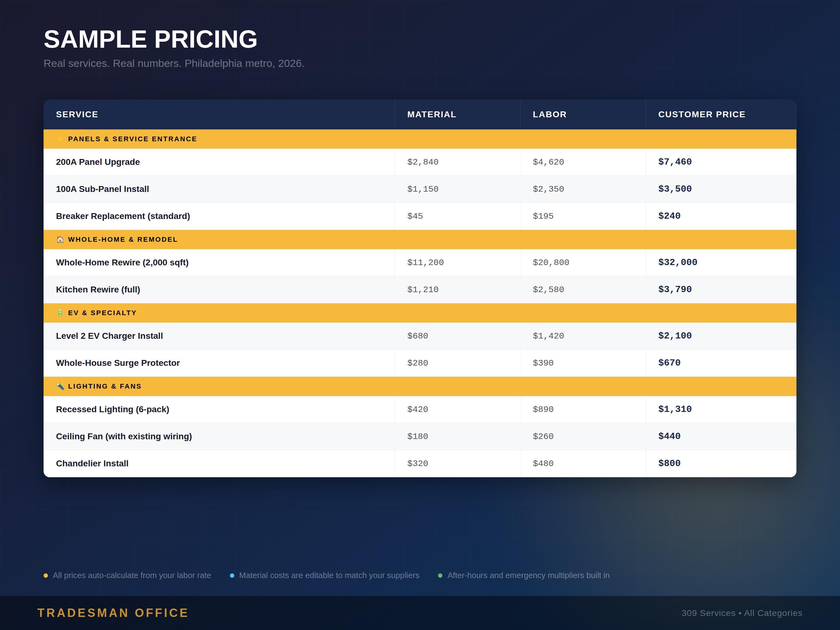The width and height of the screenshot is (840, 630).
Task: Click the battery icon beside EV & Specialty
Action: point(60,313)
